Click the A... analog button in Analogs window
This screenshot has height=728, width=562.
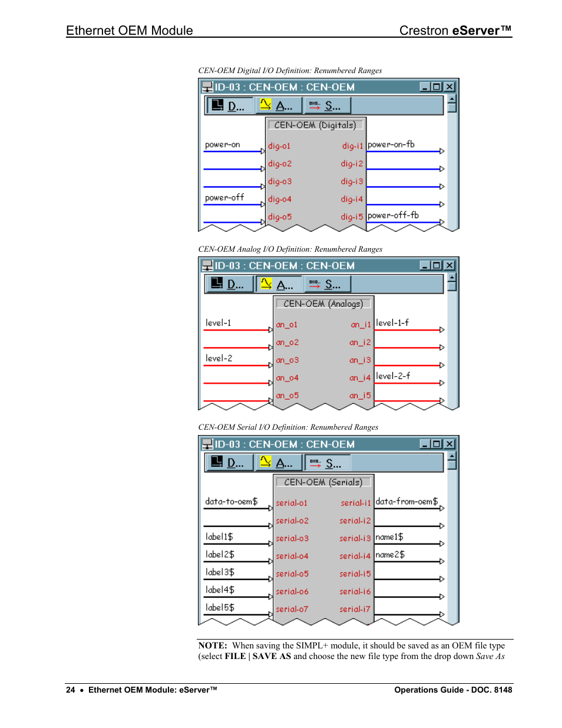[279, 284]
